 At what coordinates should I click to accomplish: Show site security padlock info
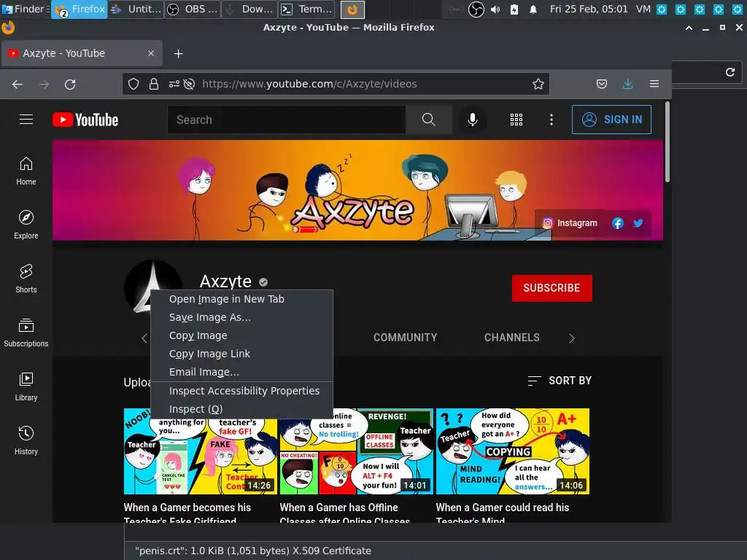pyautogui.click(x=154, y=84)
